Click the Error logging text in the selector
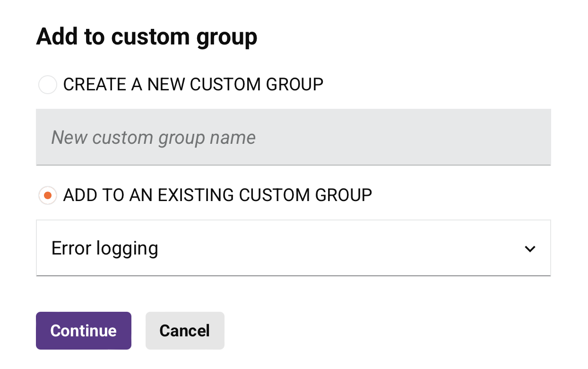 pyautogui.click(x=104, y=248)
